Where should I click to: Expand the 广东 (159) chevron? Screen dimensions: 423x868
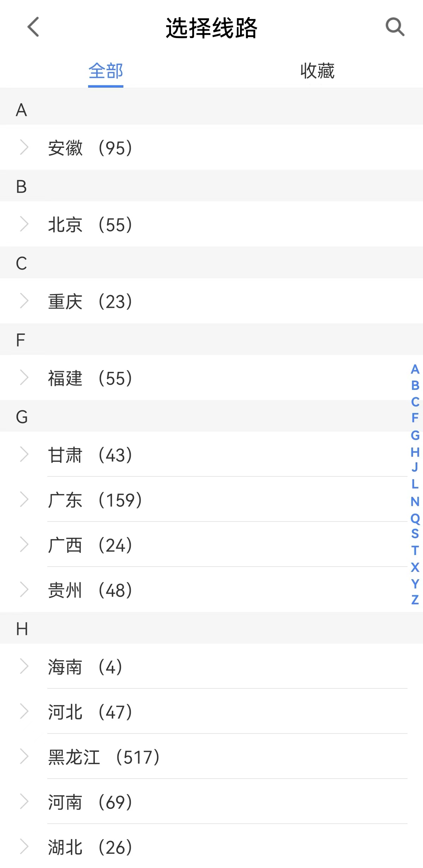click(24, 499)
